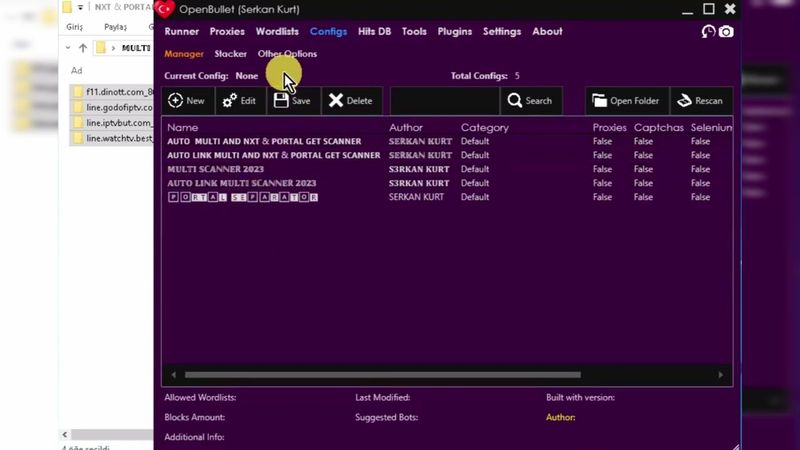
Task: Click Proxies False value of MULTI SCANNER 2023
Action: coord(603,169)
